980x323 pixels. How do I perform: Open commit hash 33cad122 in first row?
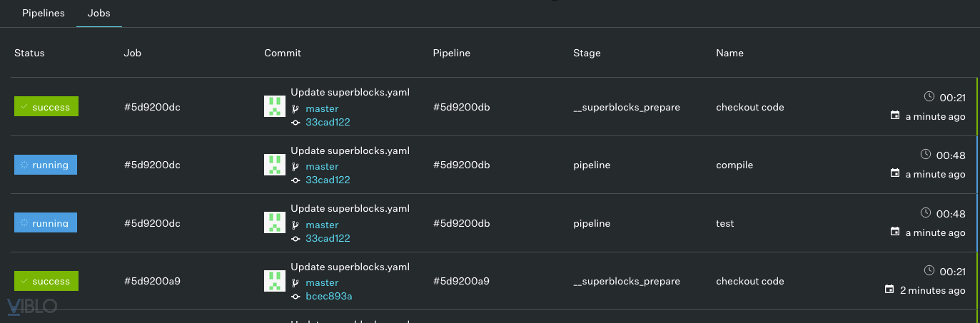click(328, 122)
